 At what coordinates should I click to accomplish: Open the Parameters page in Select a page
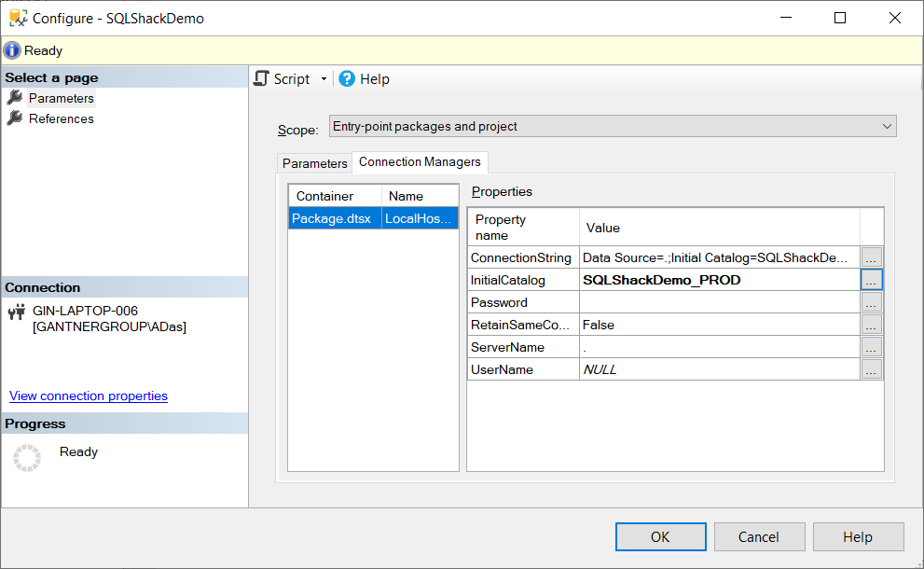click(62, 98)
